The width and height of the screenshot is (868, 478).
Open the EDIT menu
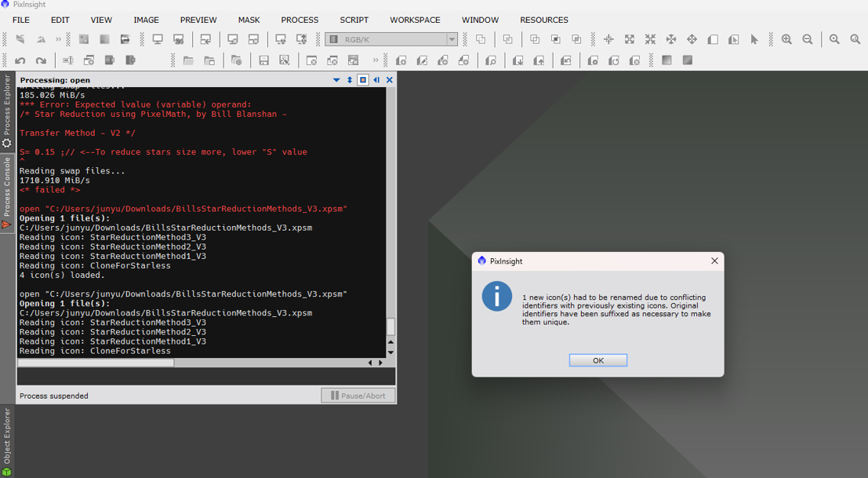[60, 20]
